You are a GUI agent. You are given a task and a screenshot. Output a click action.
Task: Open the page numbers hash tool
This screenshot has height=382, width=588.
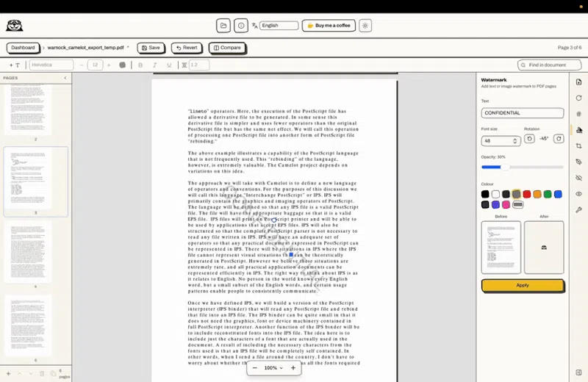tap(579, 114)
